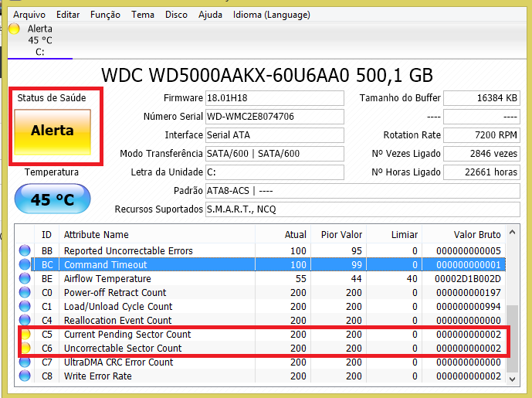The image size is (532, 398).
Task: Click the blue status icon for UltraDMA CRC Error Count
Action: [x=25, y=362]
